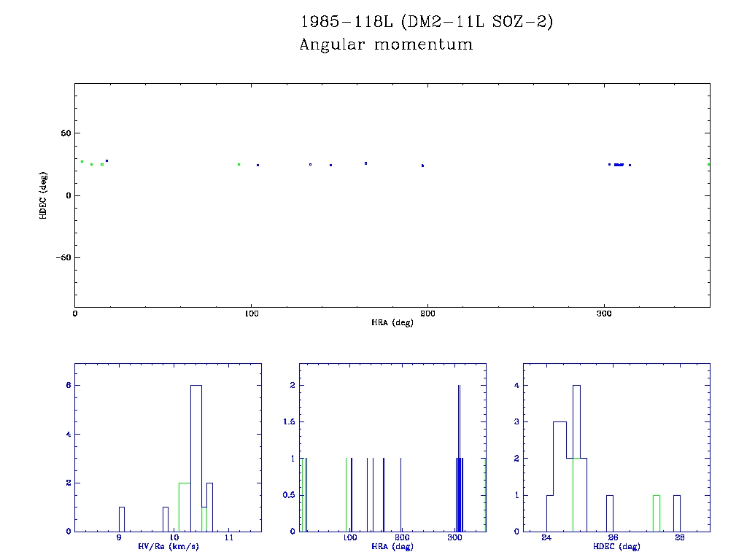Select the green bar in HV/Re histogram
747x560 pixels.
(184, 507)
